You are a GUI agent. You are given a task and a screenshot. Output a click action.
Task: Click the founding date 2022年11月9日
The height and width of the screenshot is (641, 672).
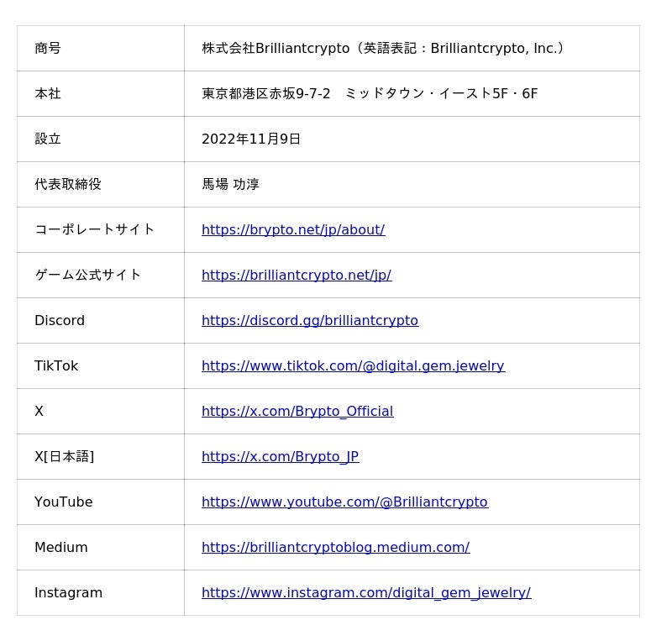point(251,139)
